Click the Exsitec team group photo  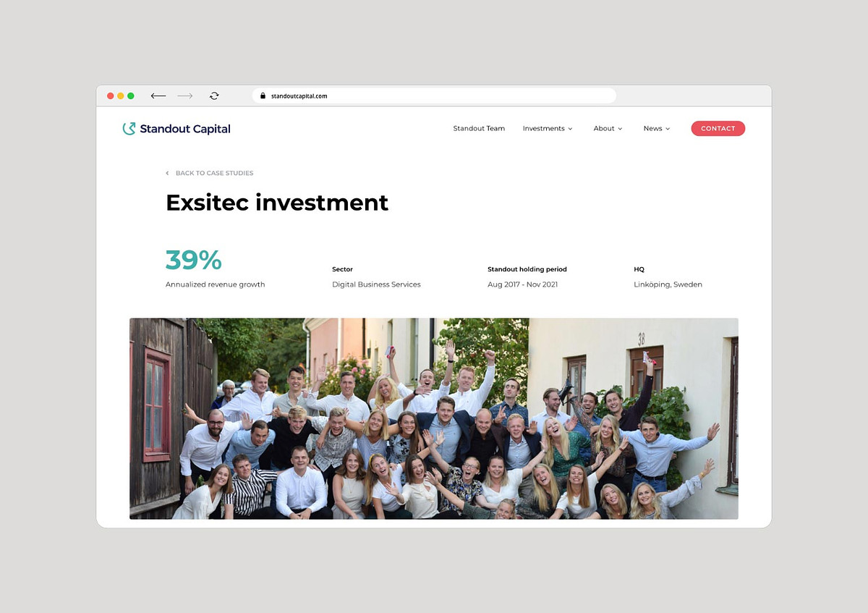[x=434, y=418]
